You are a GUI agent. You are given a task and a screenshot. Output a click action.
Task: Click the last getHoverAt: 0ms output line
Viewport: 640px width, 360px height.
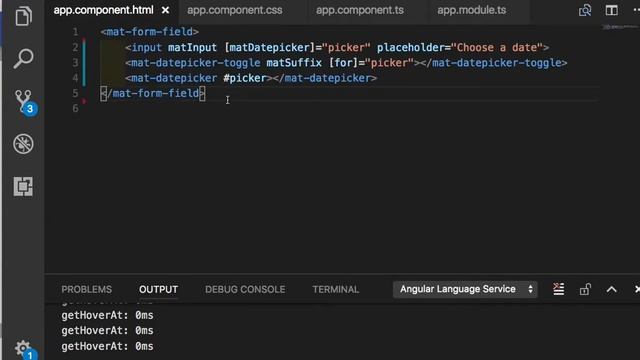click(x=107, y=346)
